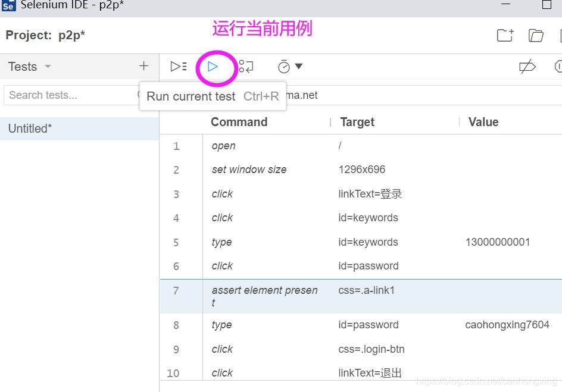Click the Command column header

(239, 122)
